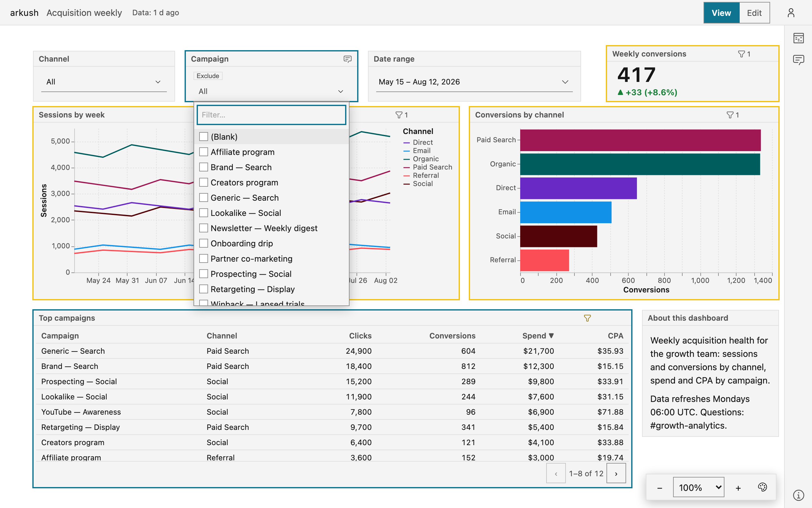The height and width of the screenshot is (508, 812).
Task: Click the Direct legend entry
Action: click(x=418, y=143)
